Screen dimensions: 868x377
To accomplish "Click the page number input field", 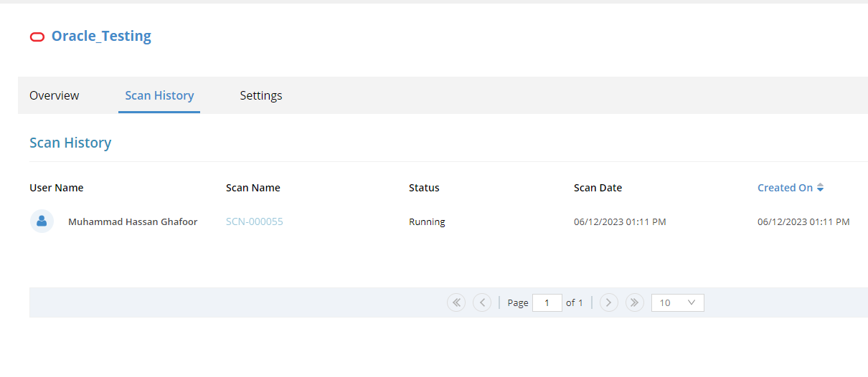I will pyautogui.click(x=547, y=302).
